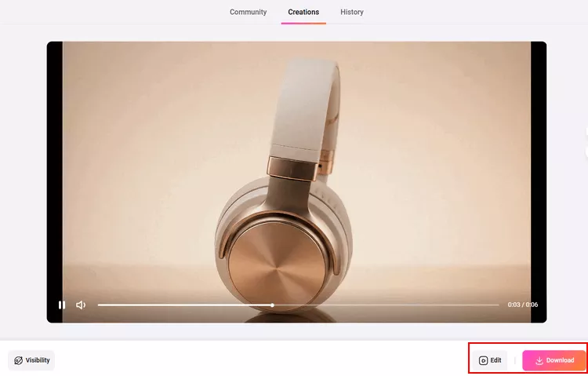Viewport: 588px width, 376px height.
Task: Click the Edit button
Action: [x=490, y=360]
